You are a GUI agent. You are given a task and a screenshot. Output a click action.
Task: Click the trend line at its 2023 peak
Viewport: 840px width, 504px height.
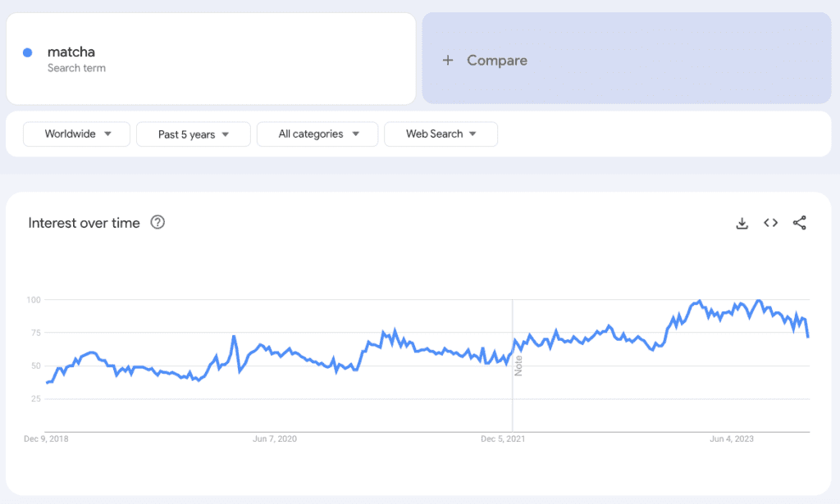point(698,301)
